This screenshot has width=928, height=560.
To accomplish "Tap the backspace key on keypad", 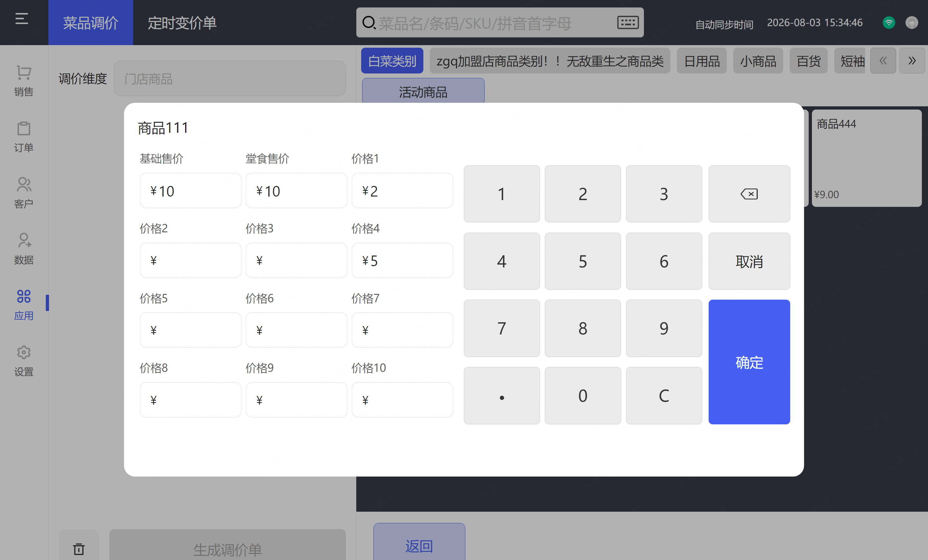I will pos(749,194).
